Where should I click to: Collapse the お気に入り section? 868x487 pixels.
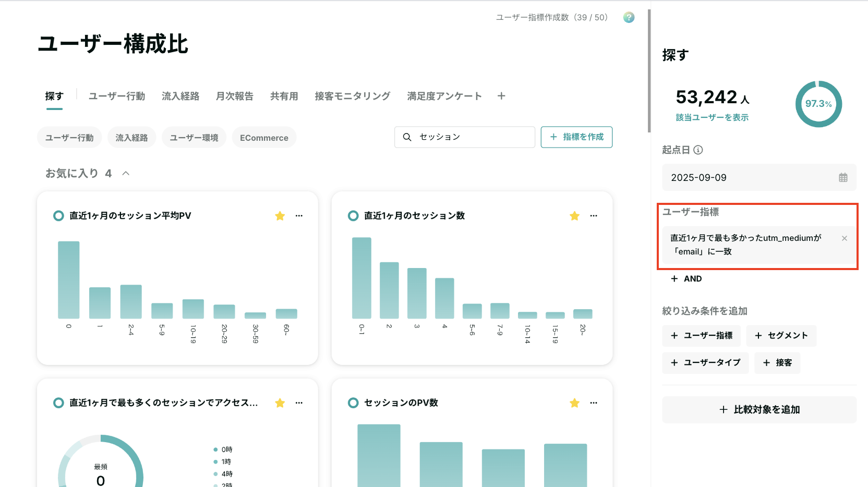(x=126, y=173)
